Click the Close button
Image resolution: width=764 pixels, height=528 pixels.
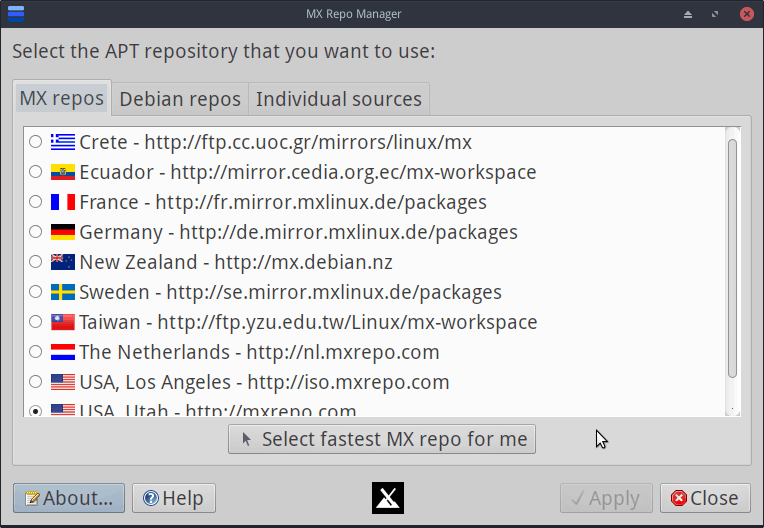(x=705, y=498)
